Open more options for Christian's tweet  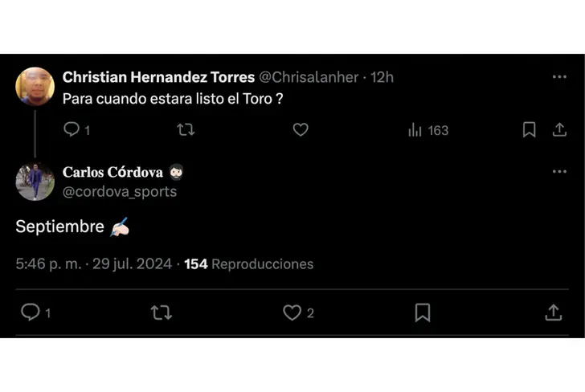click(559, 77)
